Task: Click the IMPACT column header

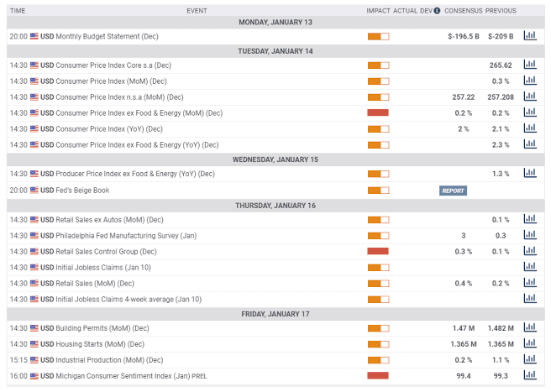Action: pos(378,11)
